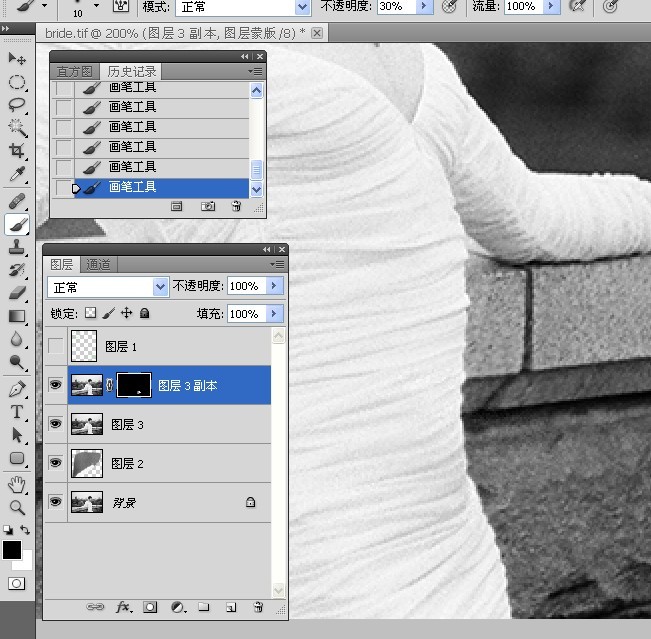Screen dimensions: 651x639
Task: Add layer mask button
Action: click(x=150, y=607)
